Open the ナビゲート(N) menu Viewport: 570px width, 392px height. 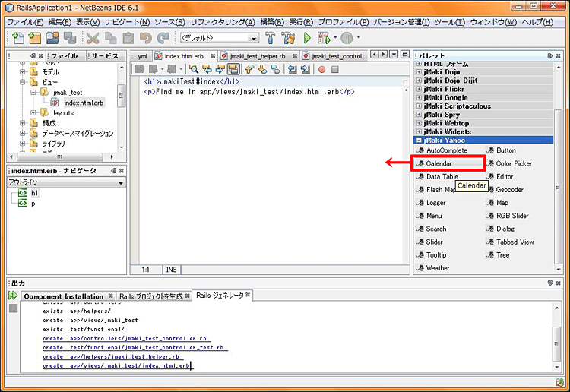(x=128, y=22)
